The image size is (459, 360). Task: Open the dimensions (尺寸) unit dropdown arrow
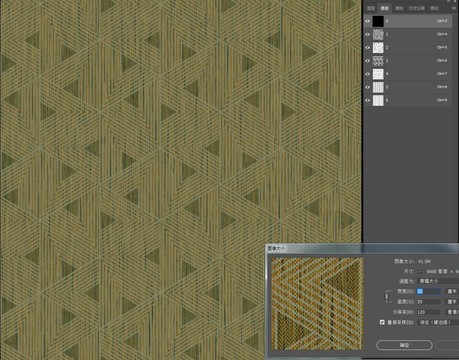click(420, 271)
